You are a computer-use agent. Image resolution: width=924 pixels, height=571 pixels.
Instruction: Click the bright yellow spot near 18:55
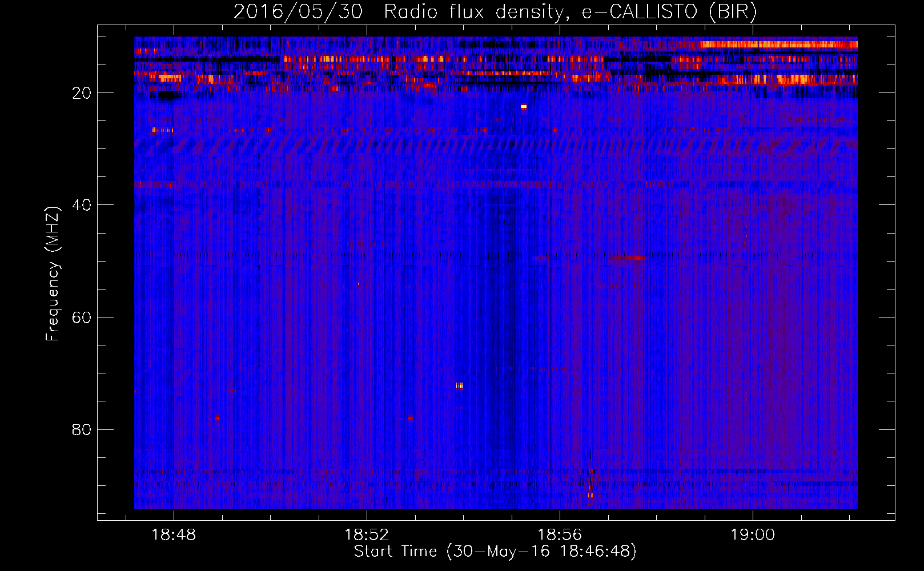[523, 107]
